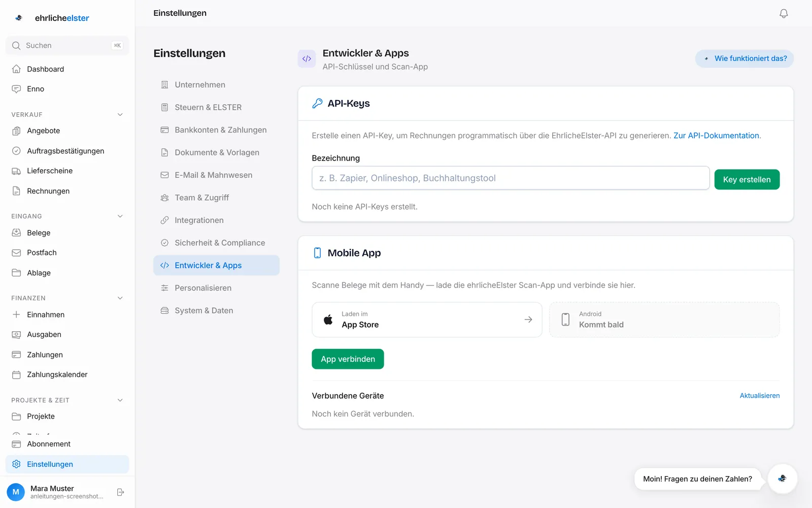Click the Laden im App Store card
Screen dimensions: 812x508
[x=427, y=320]
